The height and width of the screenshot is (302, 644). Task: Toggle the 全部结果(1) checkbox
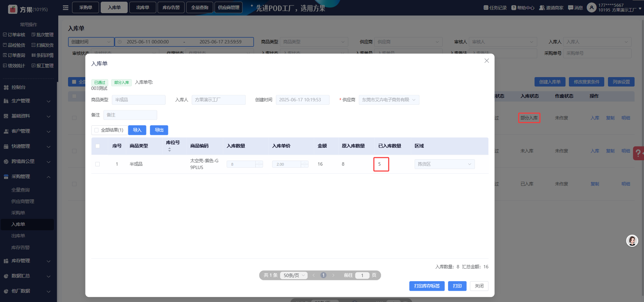point(97,130)
